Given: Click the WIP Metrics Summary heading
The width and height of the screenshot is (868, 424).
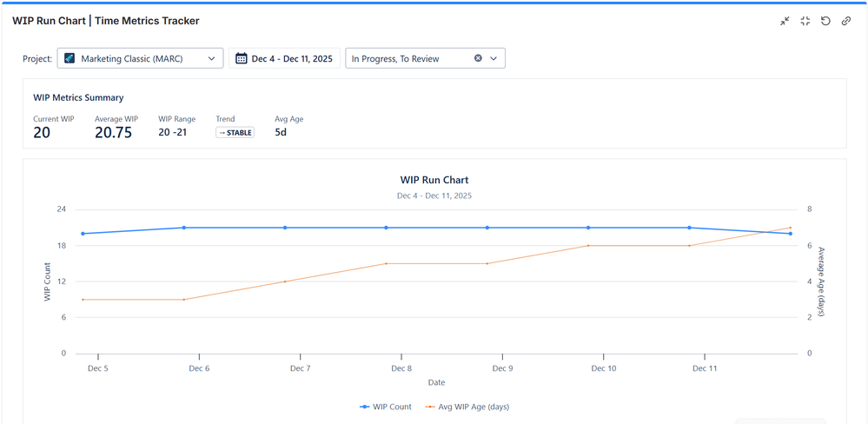Looking at the screenshot, I should tap(78, 98).
